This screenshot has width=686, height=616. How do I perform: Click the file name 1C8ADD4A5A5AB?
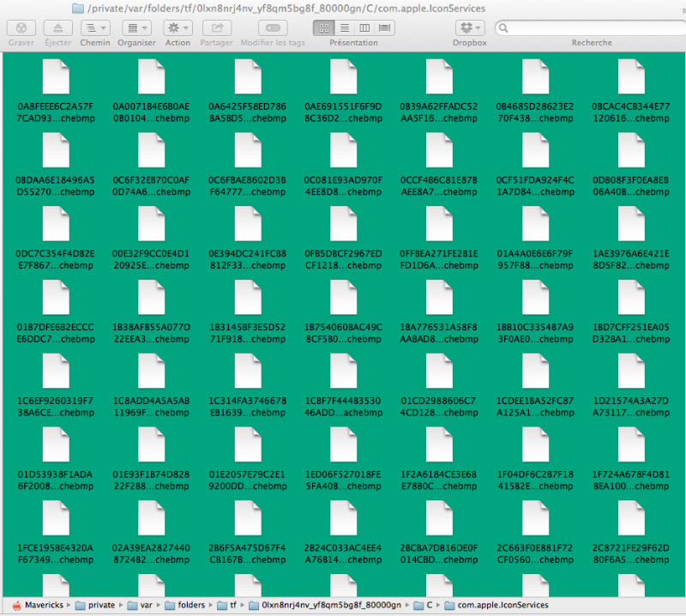point(152,407)
